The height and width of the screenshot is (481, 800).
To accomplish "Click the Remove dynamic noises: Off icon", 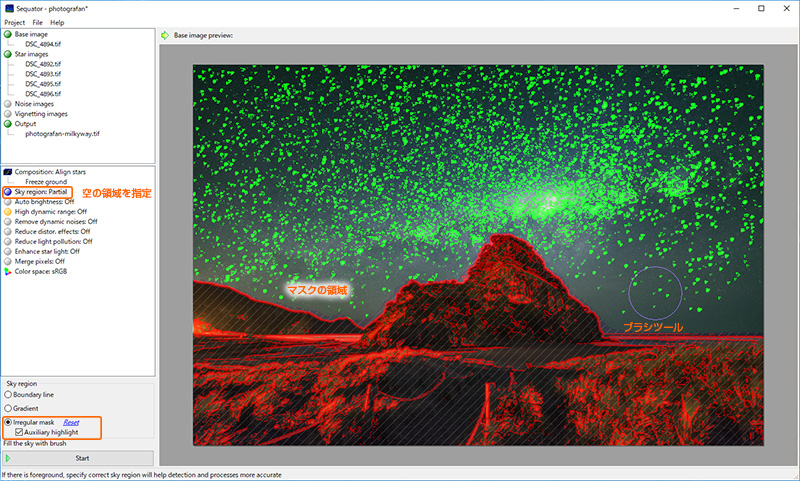I will pos(8,221).
